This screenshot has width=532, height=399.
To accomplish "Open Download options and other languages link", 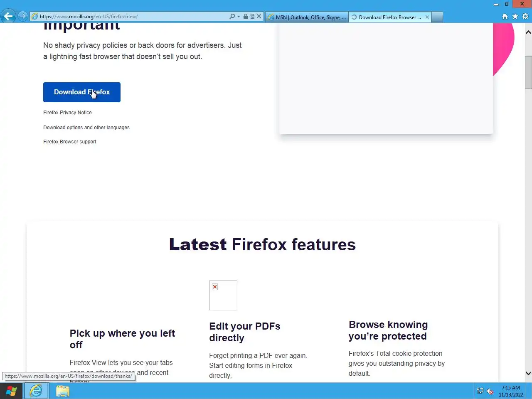I will point(86,128).
